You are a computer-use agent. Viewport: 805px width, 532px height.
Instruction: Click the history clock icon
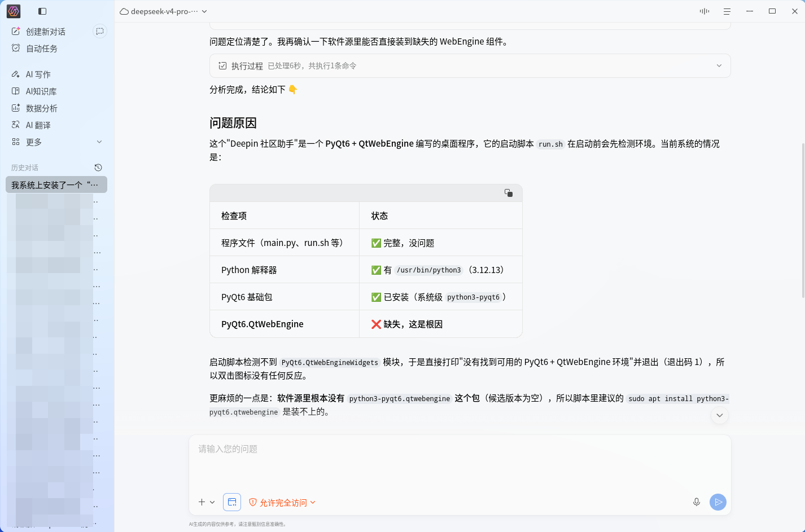point(98,168)
